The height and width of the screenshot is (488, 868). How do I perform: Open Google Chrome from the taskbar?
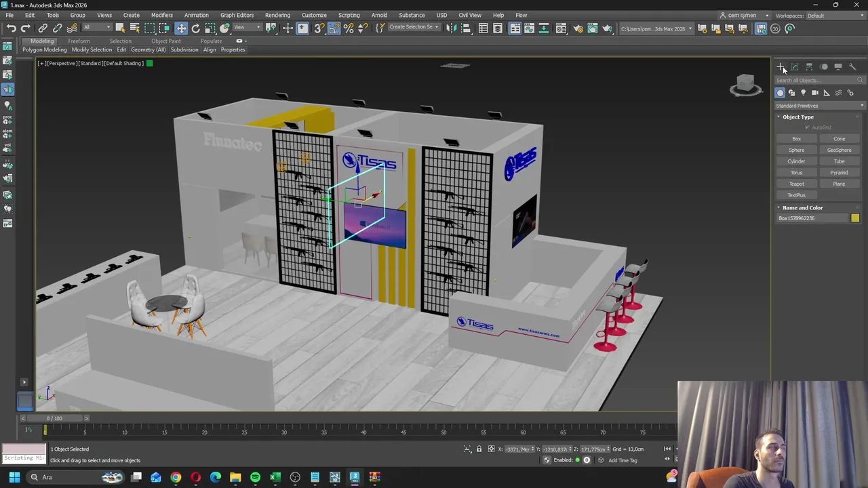(176, 477)
